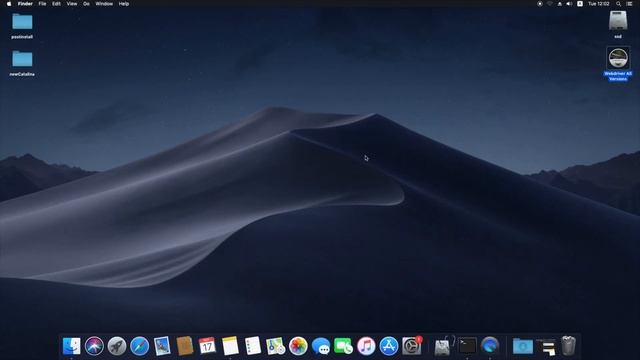Open Spotlight search magnifier
640x360 pixels.
click(x=618, y=4)
